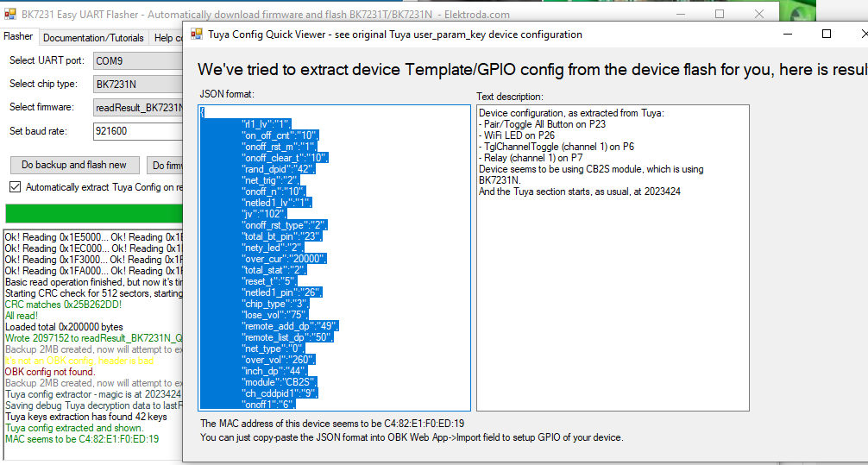The width and height of the screenshot is (868, 465).
Task: Click inside the Text description box
Action: tap(613, 302)
